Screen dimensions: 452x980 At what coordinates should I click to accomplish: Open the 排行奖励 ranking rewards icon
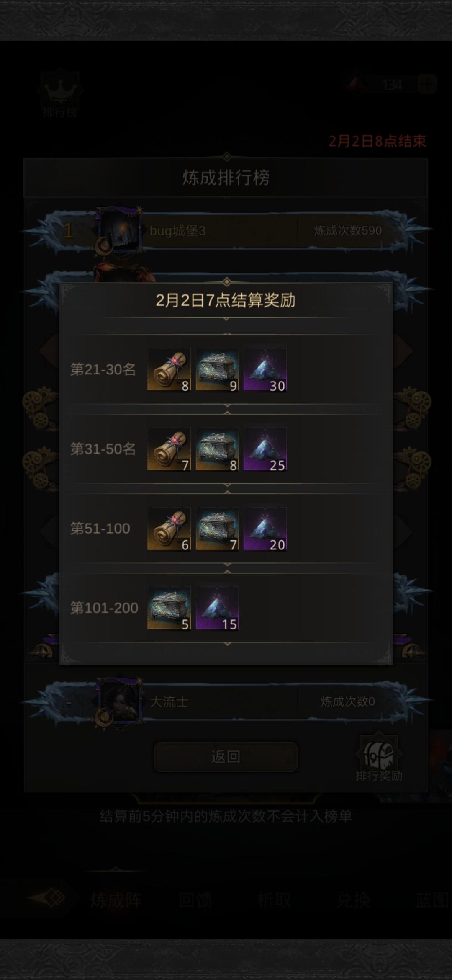[379, 757]
